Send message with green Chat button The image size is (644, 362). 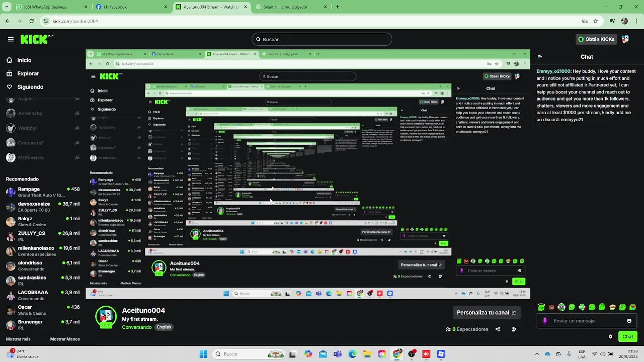[x=627, y=336]
